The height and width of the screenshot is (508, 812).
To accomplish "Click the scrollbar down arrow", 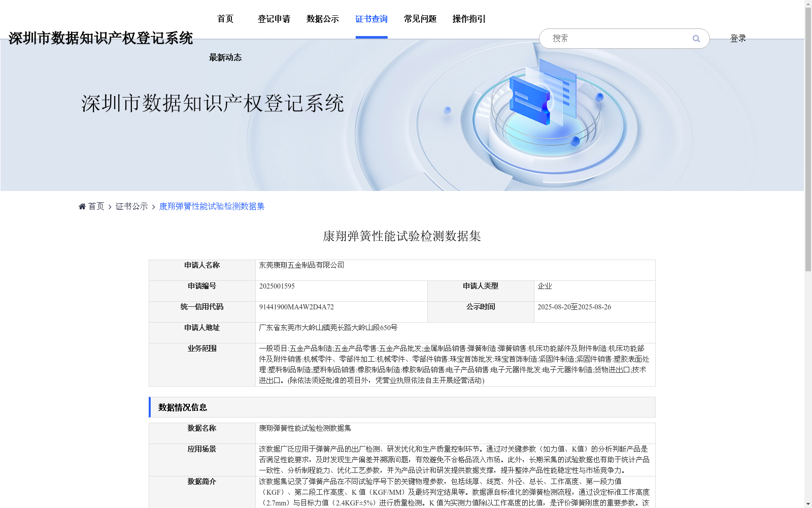I will point(808,504).
